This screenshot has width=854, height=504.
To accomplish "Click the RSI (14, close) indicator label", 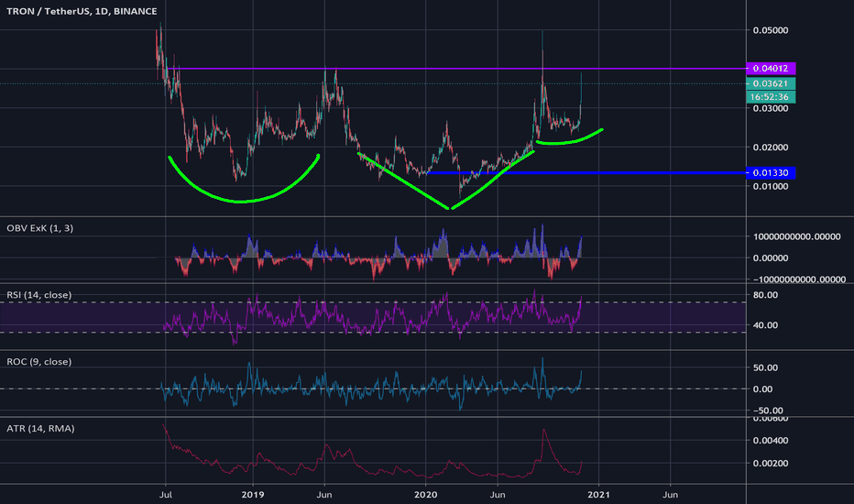I will (39, 295).
